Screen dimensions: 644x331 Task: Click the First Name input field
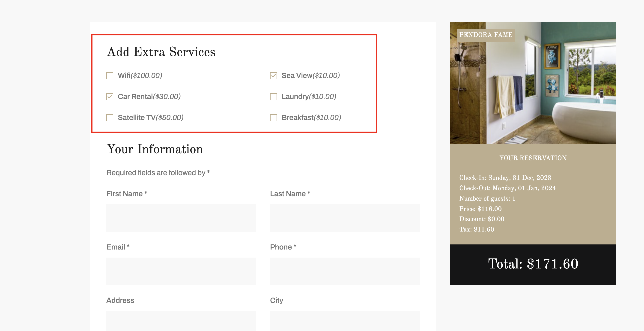181,218
